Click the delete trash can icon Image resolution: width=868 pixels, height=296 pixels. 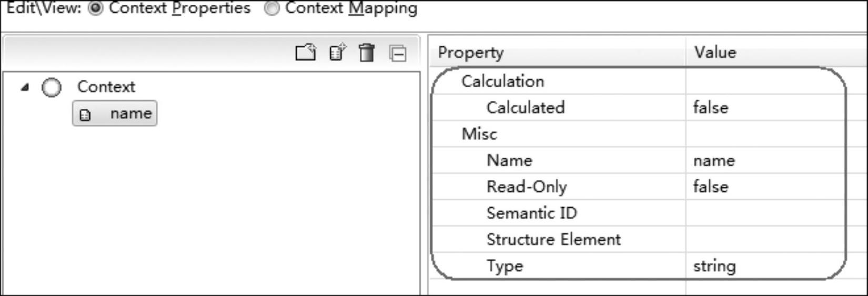pos(367,53)
